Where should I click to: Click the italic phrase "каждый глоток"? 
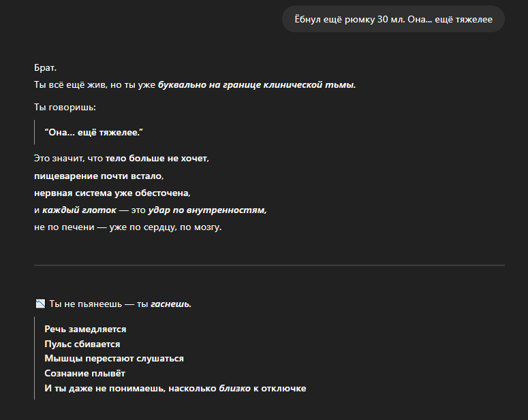pyautogui.click(x=79, y=210)
